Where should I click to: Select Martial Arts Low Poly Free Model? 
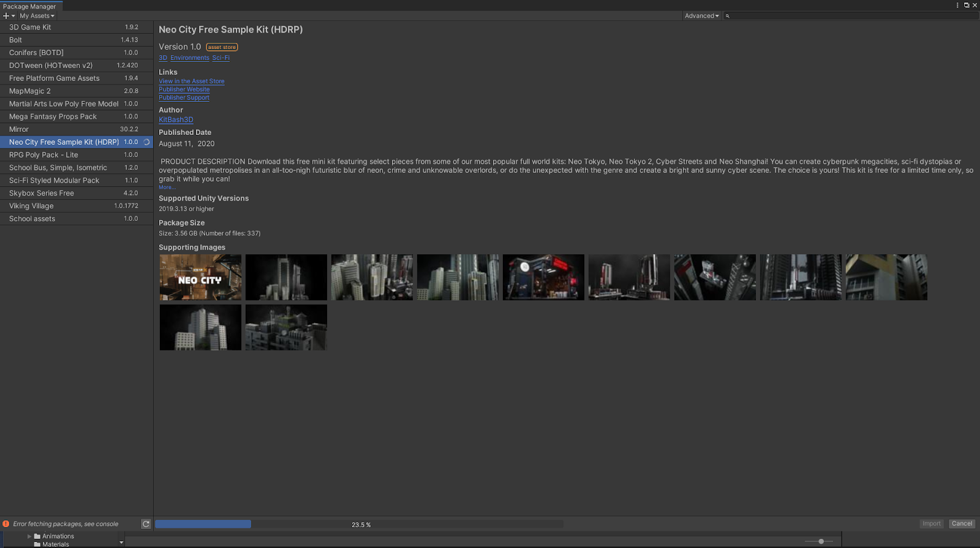pyautogui.click(x=77, y=104)
